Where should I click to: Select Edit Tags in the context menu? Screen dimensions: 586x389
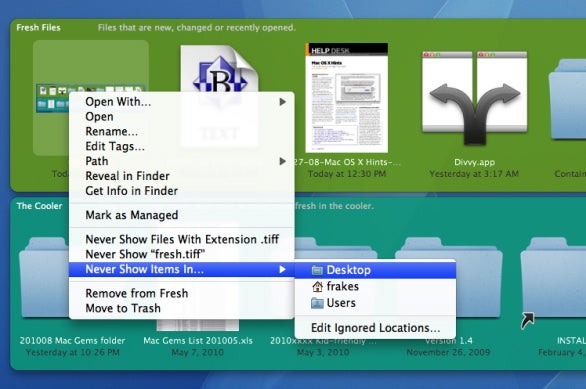click(x=182, y=146)
